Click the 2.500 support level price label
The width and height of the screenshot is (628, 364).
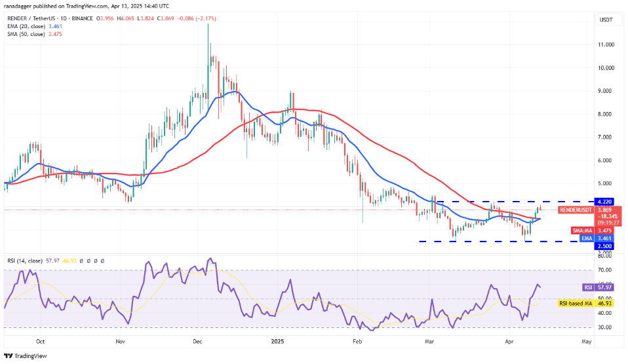coord(604,246)
